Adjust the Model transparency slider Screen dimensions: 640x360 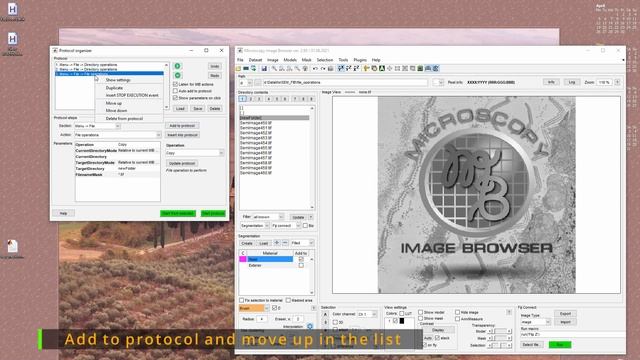tap(500, 331)
